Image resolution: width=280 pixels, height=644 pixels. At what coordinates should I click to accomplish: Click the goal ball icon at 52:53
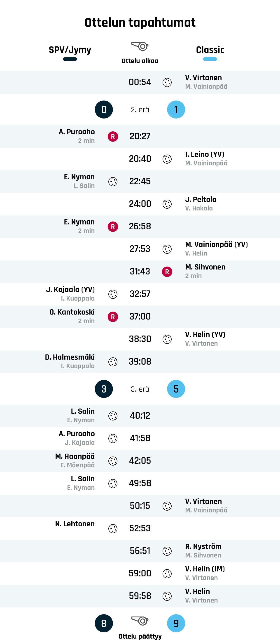(x=113, y=528)
